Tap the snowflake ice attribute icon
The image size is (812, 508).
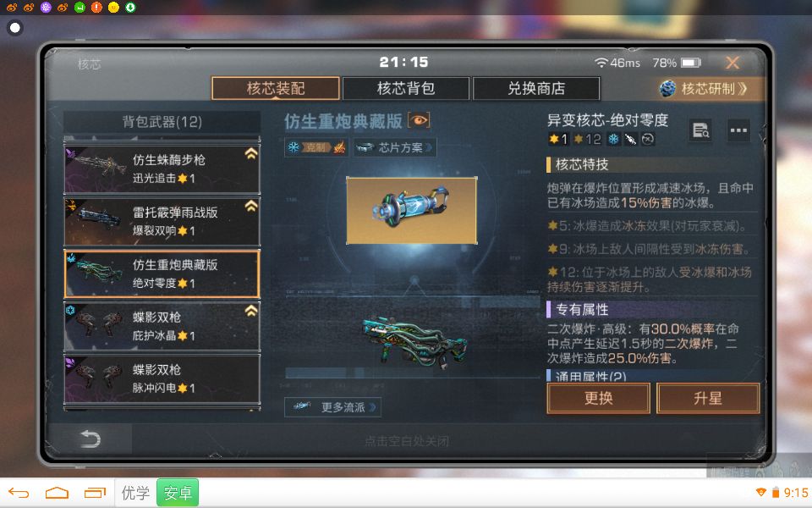click(614, 139)
